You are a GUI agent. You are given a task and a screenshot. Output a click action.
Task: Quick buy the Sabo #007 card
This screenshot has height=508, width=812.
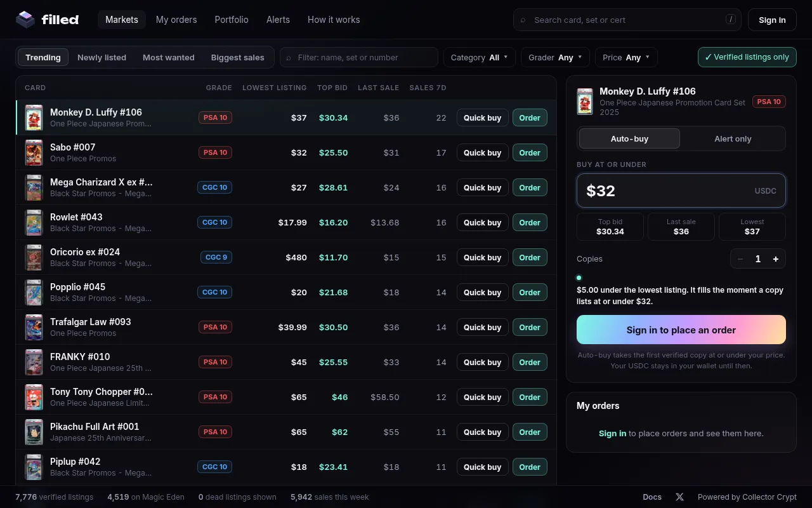pyautogui.click(x=482, y=152)
